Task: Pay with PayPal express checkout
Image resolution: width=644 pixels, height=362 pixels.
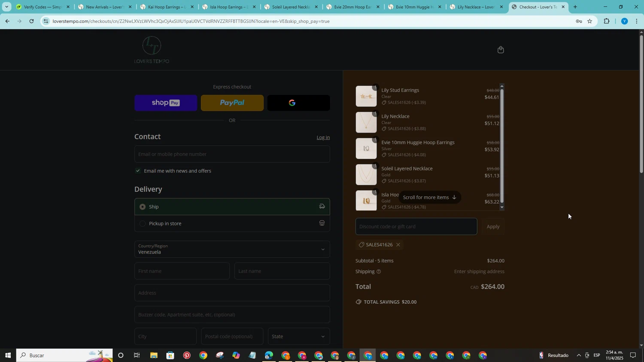Action: click(x=232, y=103)
